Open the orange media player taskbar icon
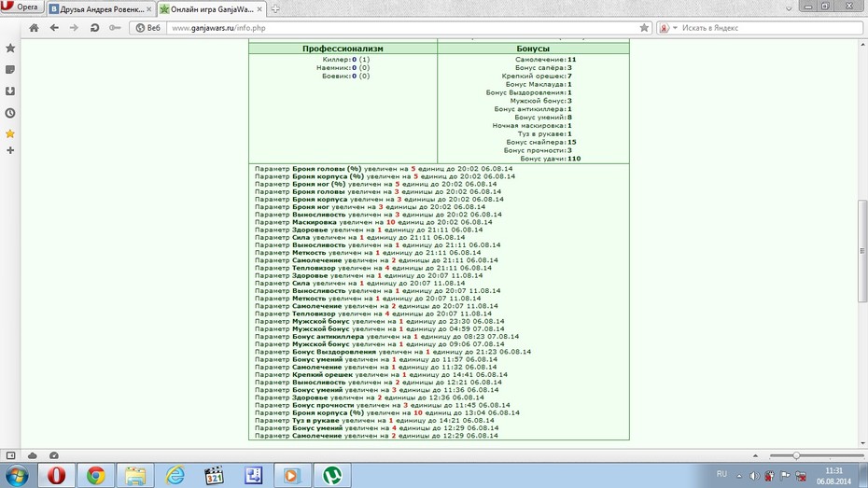The image size is (868, 488). (x=292, y=475)
